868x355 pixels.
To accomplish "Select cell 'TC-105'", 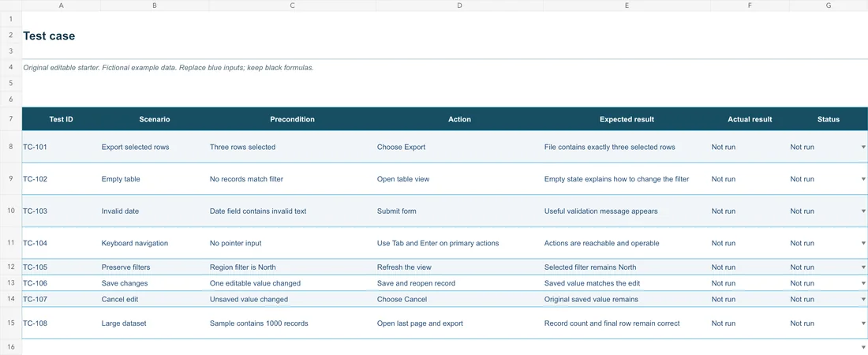I will [61, 267].
